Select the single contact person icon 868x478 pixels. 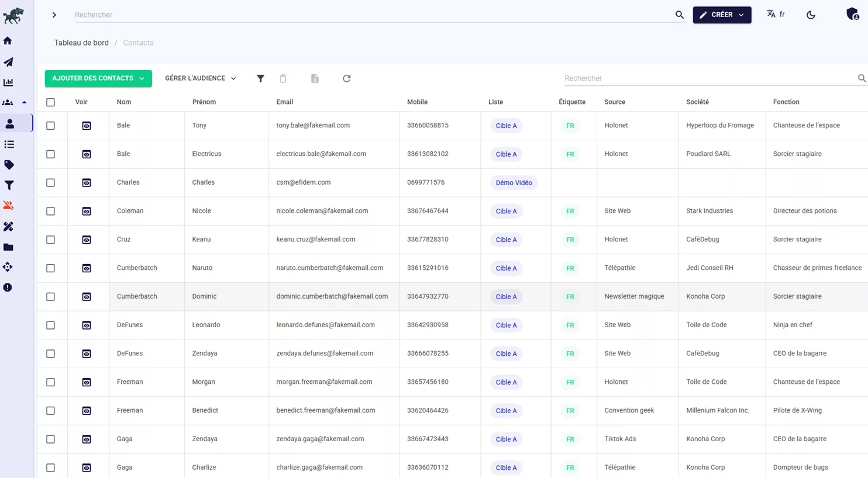click(9, 124)
